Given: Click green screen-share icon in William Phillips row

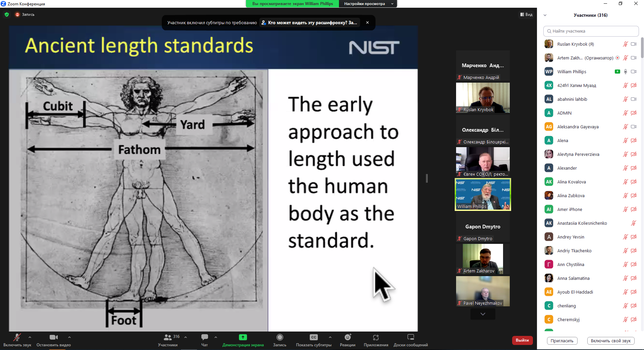Looking at the screenshot, I should click(x=617, y=72).
